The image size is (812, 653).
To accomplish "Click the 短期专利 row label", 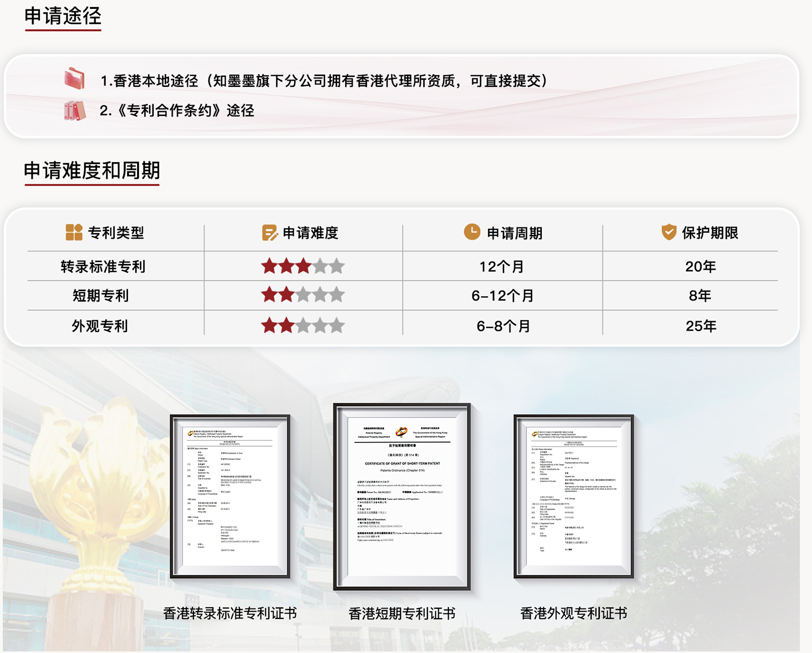I will point(101,296).
